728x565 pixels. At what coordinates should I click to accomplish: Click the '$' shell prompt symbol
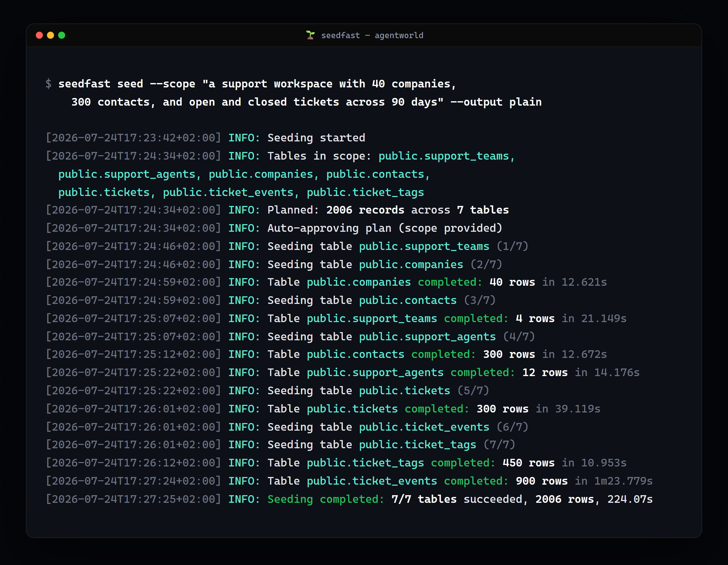pos(49,84)
